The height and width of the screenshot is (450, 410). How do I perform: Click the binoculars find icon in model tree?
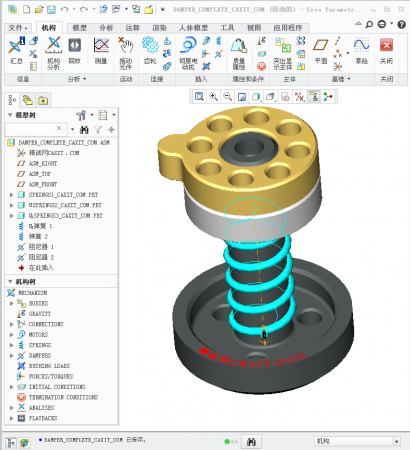click(x=84, y=129)
